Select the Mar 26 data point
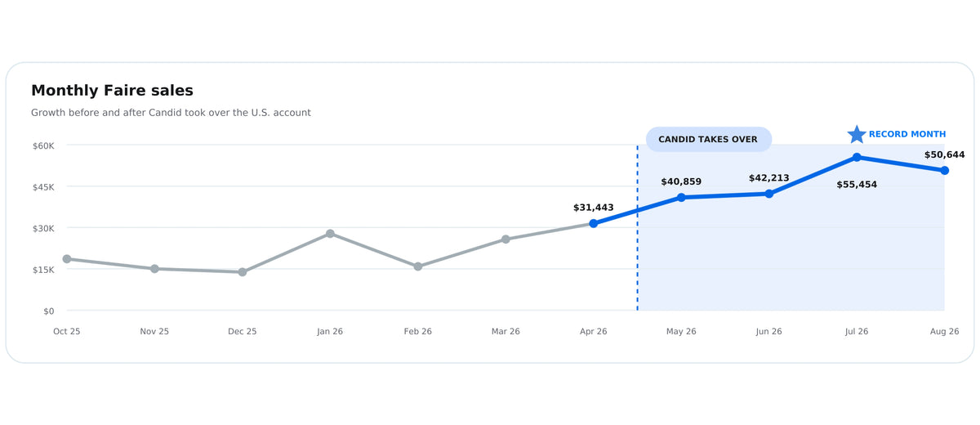The width and height of the screenshot is (980, 425). [x=506, y=239]
